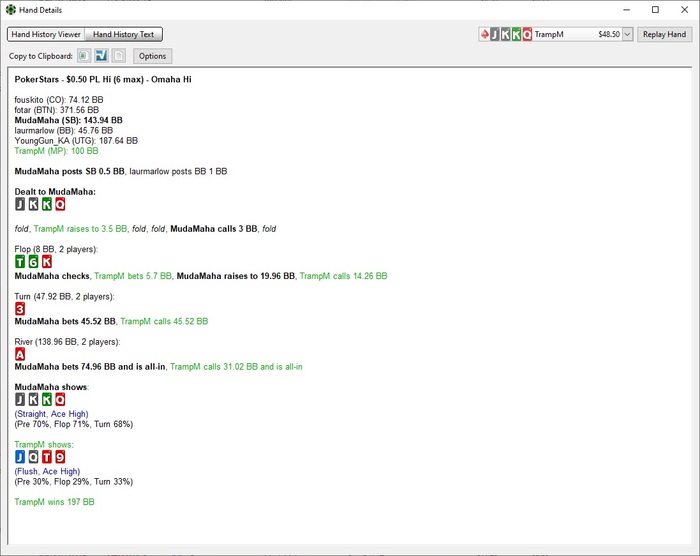Click the green K card in Dealt to MudaMaha
The height and width of the screenshot is (556, 700).
click(46, 204)
